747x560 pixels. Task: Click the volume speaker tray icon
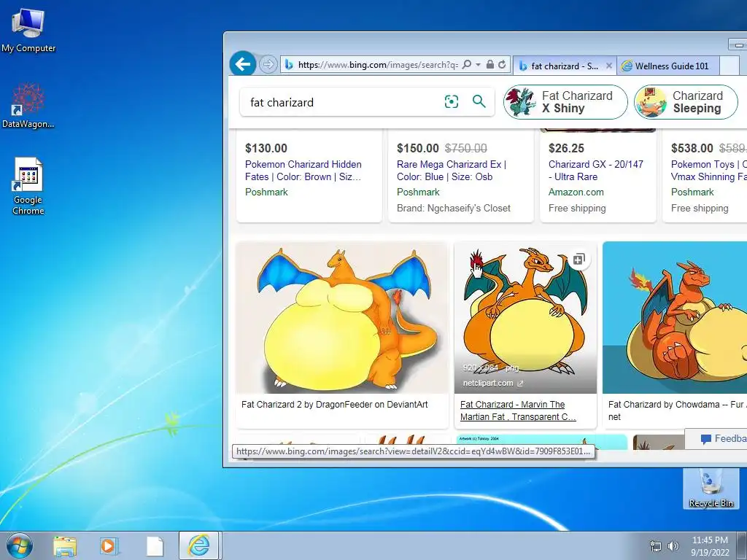click(673, 546)
